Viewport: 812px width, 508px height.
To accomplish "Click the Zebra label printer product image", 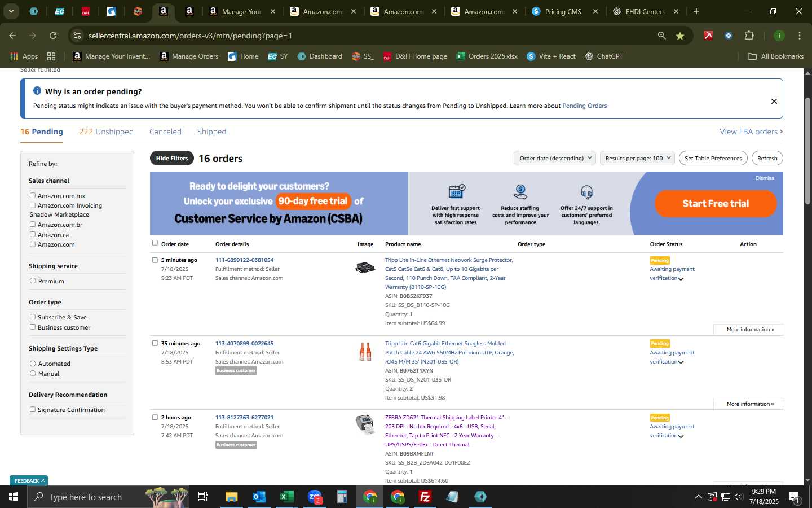I will [x=365, y=424].
